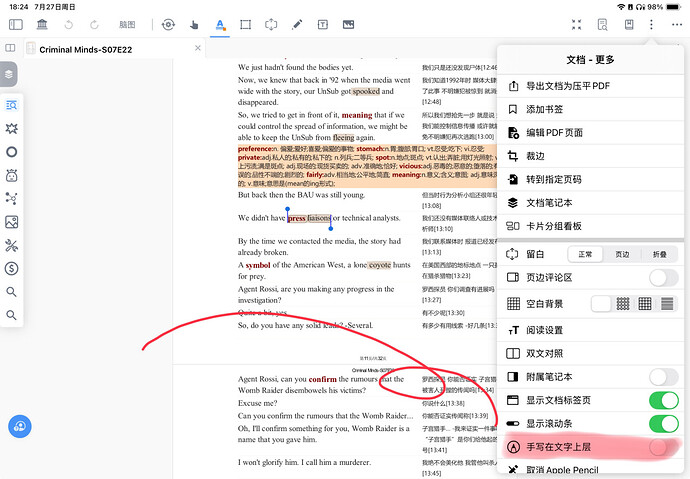Open the horizontal three-dot more menu
Image resolution: width=690 pixels, height=479 pixels.
click(x=677, y=25)
